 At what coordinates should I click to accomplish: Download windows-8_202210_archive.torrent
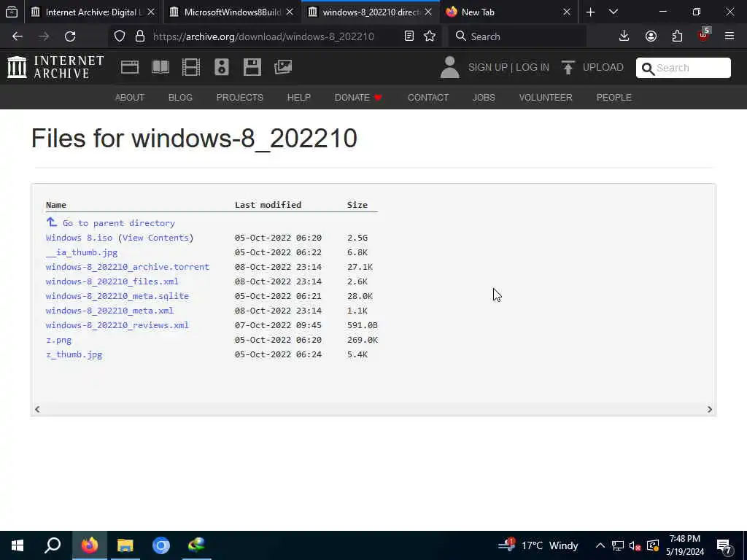pyautogui.click(x=127, y=267)
